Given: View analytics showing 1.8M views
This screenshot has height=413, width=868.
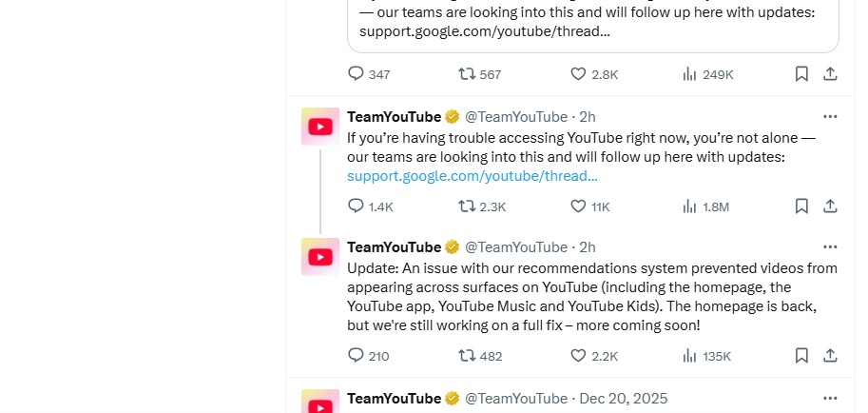Looking at the screenshot, I should tap(690, 206).
